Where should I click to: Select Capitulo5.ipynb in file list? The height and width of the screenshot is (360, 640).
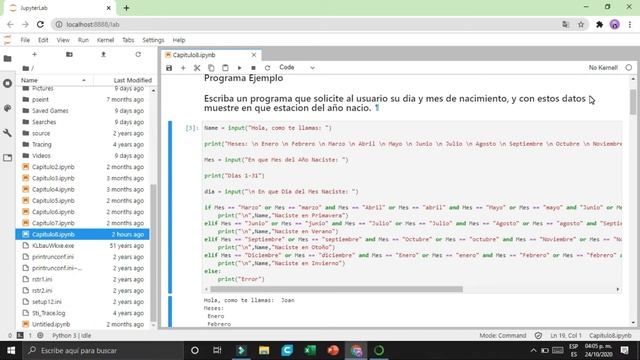point(83,200)
